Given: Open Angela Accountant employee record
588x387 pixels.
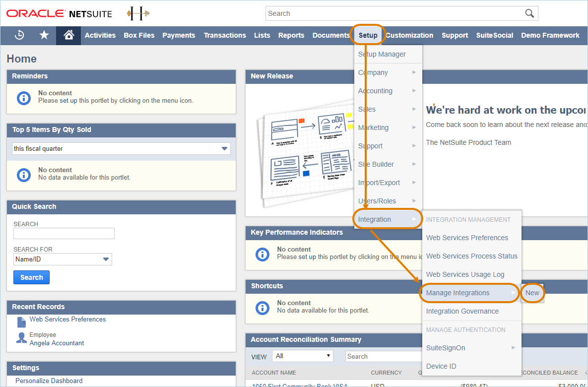Looking at the screenshot, I should (x=57, y=343).
